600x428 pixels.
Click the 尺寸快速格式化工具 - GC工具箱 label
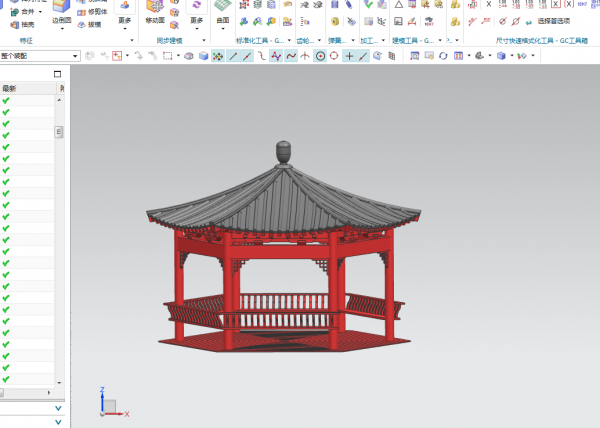[x=541, y=41]
